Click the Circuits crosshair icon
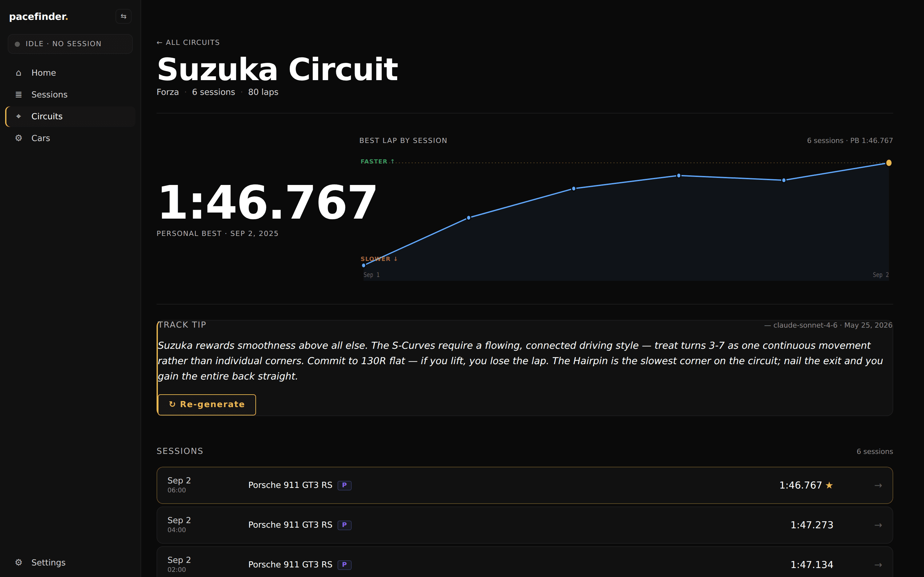 pos(18,116)
